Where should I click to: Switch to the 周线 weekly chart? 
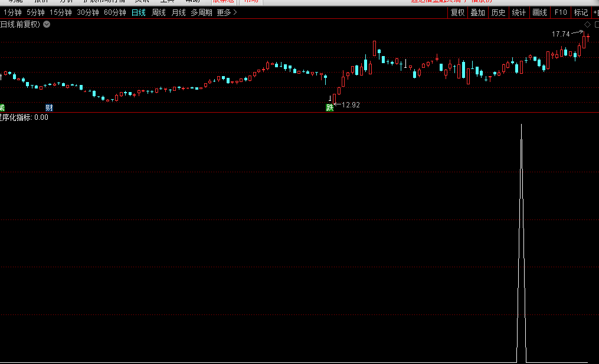(159, 12)
